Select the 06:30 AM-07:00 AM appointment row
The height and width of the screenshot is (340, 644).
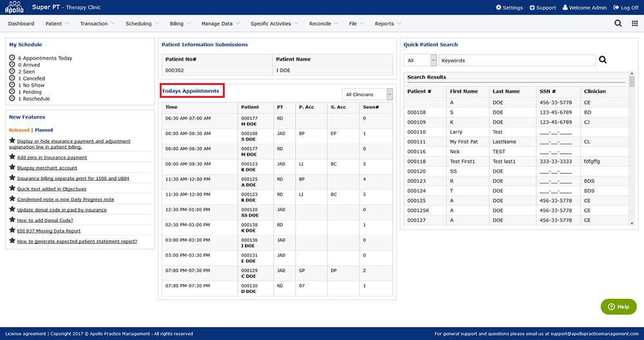click(x=277, y=121)
